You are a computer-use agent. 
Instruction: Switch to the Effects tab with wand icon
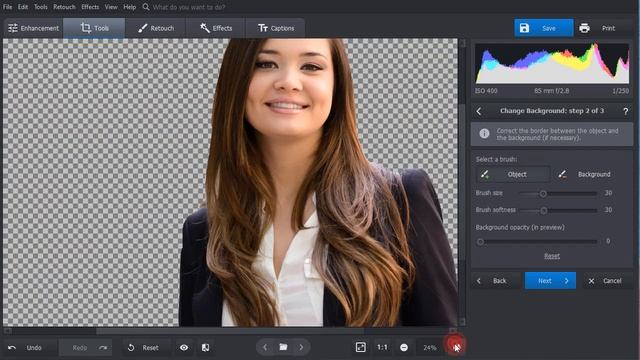click(x=216, y=28)
